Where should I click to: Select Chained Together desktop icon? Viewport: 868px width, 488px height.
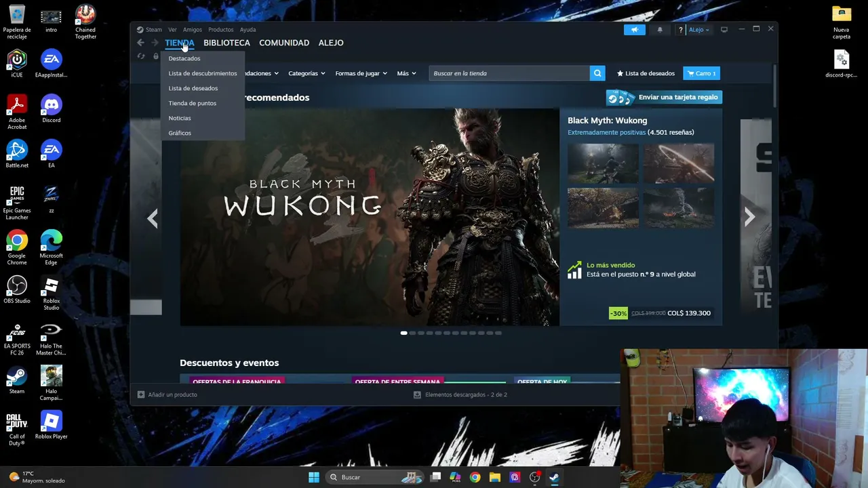pyautogui.click(x=85, y=22)
